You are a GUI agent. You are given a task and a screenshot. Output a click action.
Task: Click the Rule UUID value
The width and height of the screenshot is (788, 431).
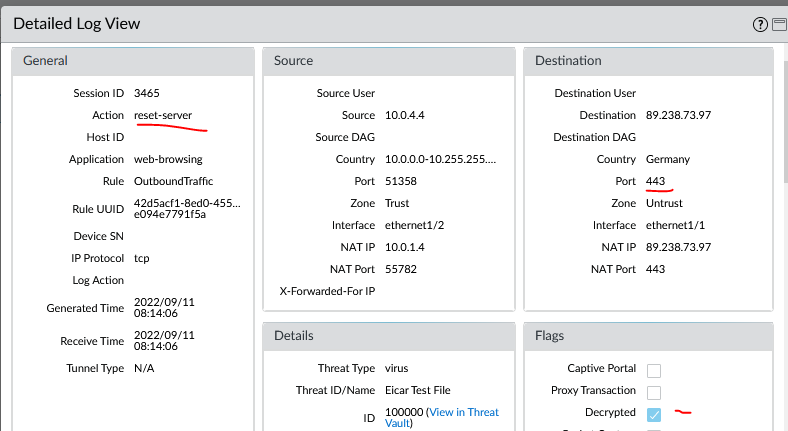(x=187, y=208)
